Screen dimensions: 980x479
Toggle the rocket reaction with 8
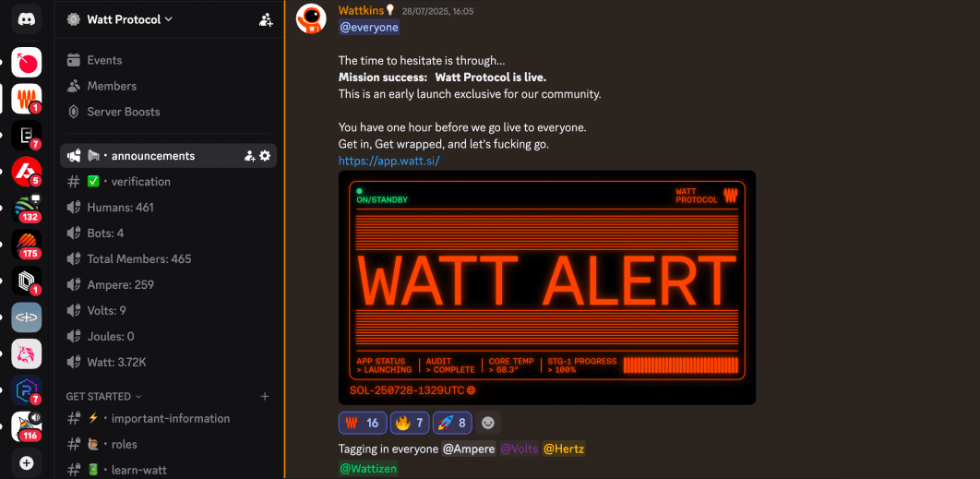451,424
